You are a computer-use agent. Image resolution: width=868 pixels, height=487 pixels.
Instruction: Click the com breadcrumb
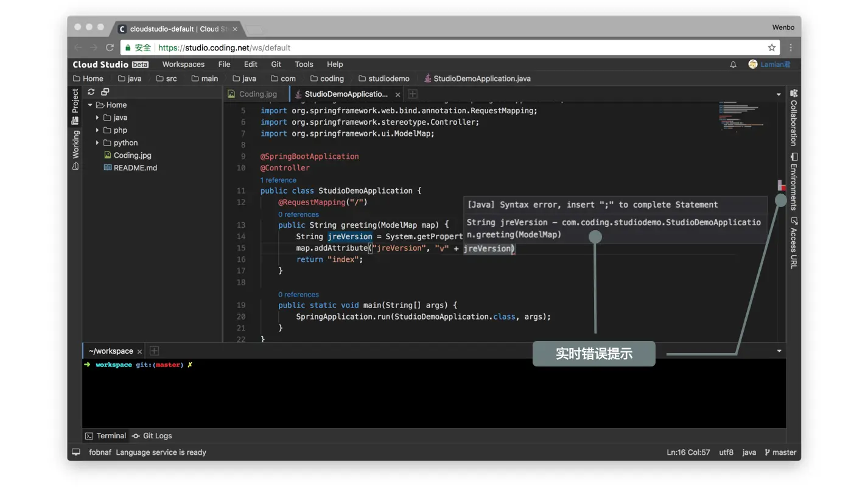point(283,79)
